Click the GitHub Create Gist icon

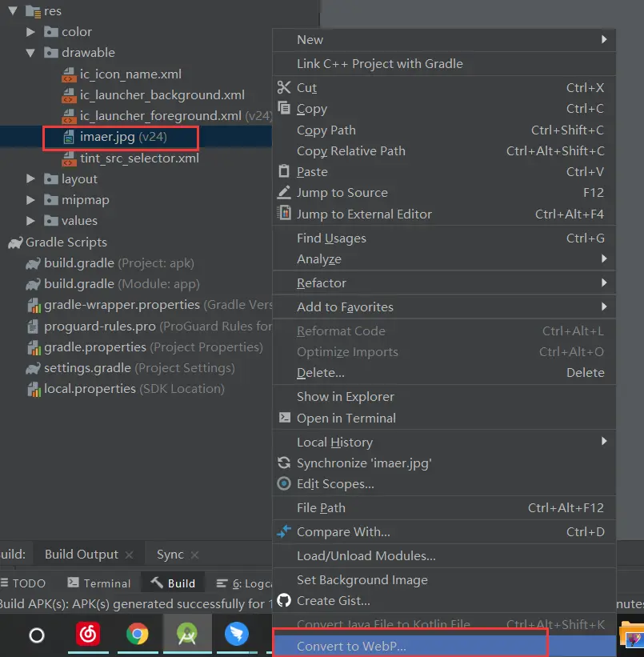[x=284, y=600]
